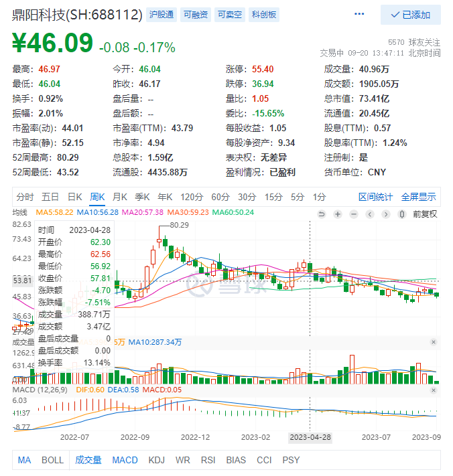
Task: Move chart left with the left chevron
Action: [x=370, y=214]
